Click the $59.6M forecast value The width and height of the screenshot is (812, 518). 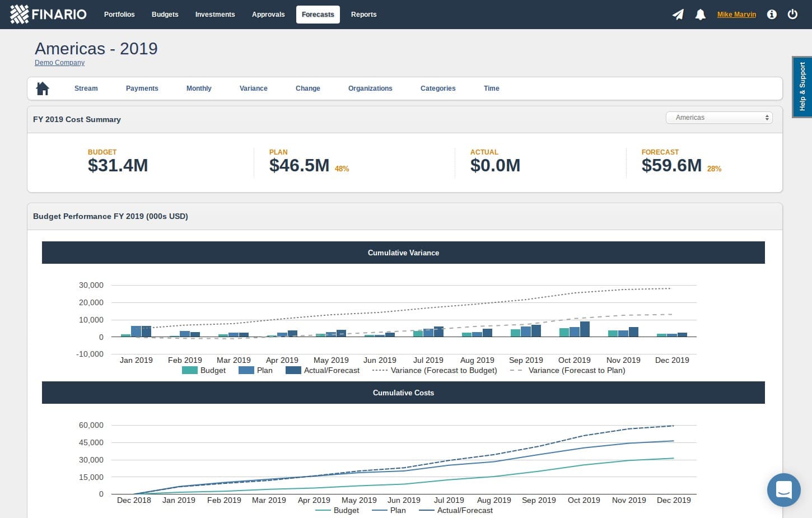[x=671, y=165]
